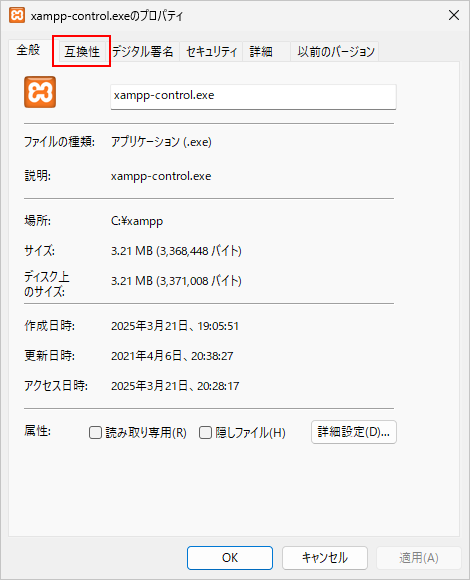Click the 場所: label
The image size is (470, 580).
tap(37, 221)
